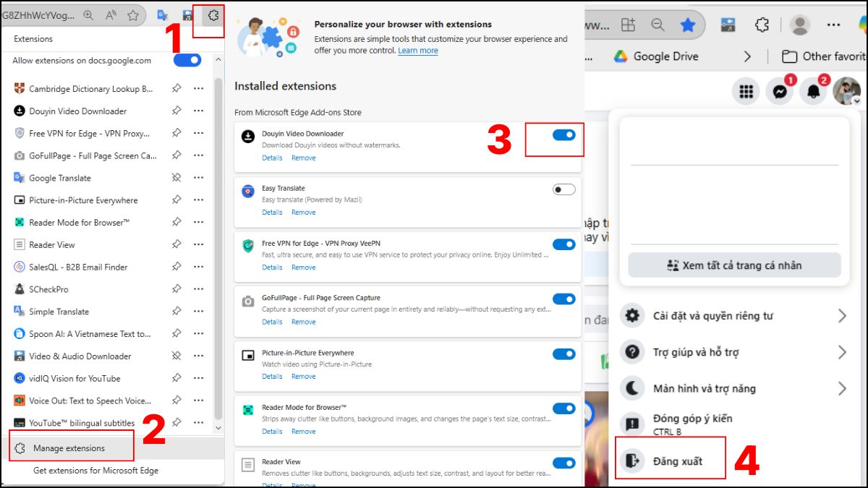The image size is (868, 488).
Task: Toggle Allow extensions on docs.google.com
Action: click(187, 61)
